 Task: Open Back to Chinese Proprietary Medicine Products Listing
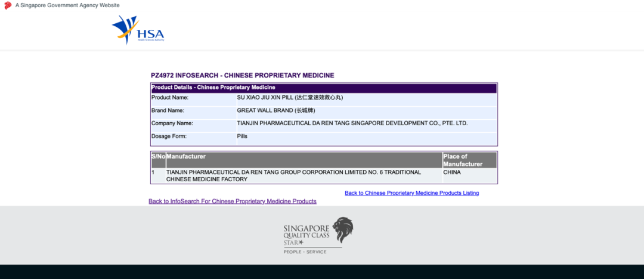tap(411, 193)
